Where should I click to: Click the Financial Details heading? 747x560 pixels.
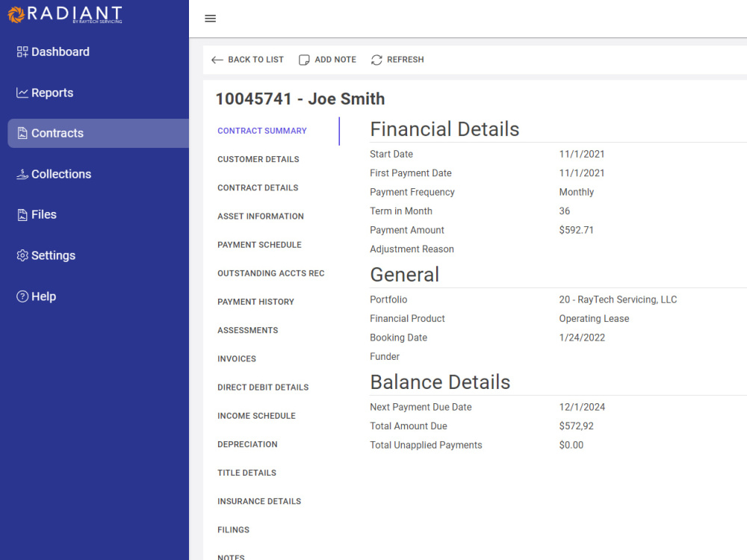point(444,129)
